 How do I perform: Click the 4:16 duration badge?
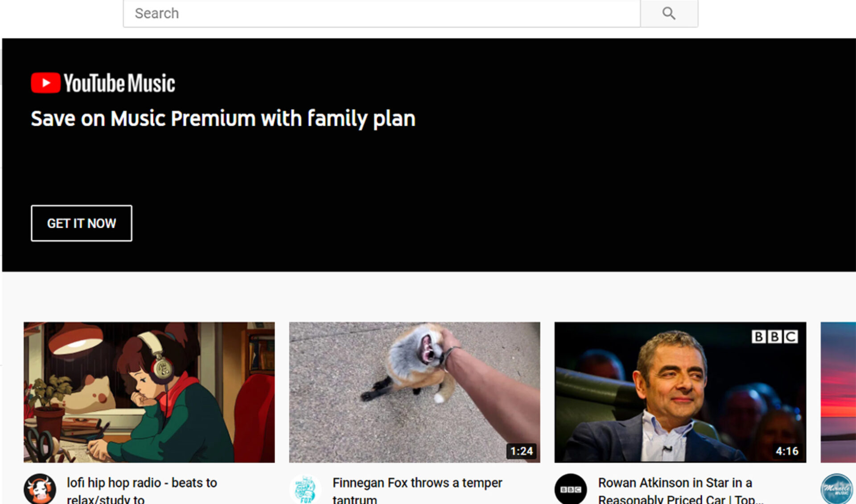787,451
